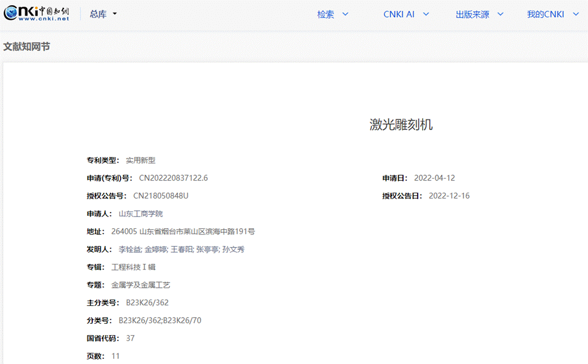
Task: Click the chevron next to CNKI AI
Action: [x=426, y=15]
